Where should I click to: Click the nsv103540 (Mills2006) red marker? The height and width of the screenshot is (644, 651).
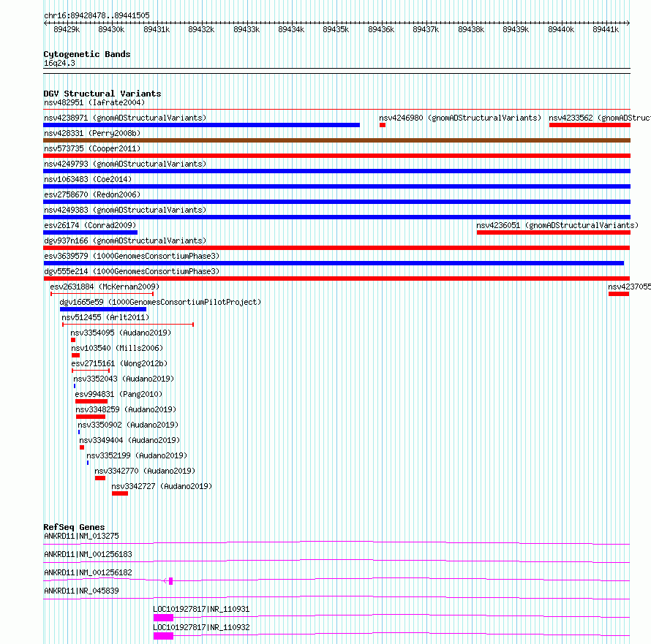pos(75,355)
